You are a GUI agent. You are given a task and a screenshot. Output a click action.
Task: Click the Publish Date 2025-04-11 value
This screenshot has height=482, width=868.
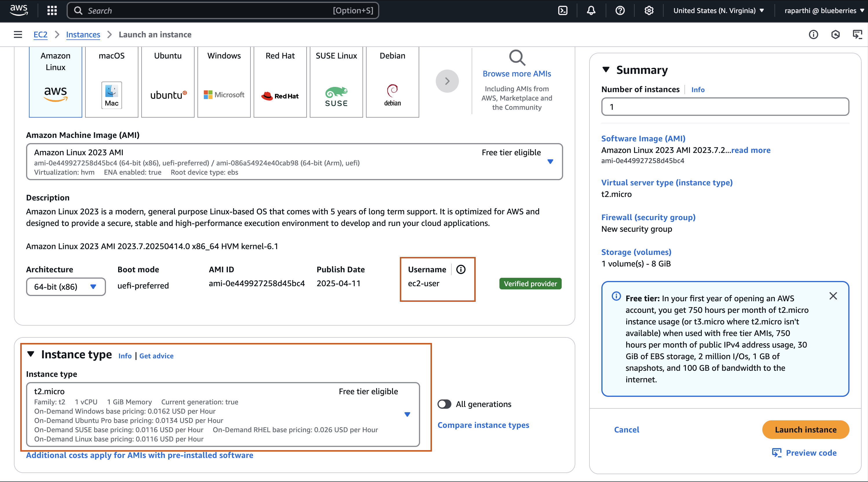339,284
